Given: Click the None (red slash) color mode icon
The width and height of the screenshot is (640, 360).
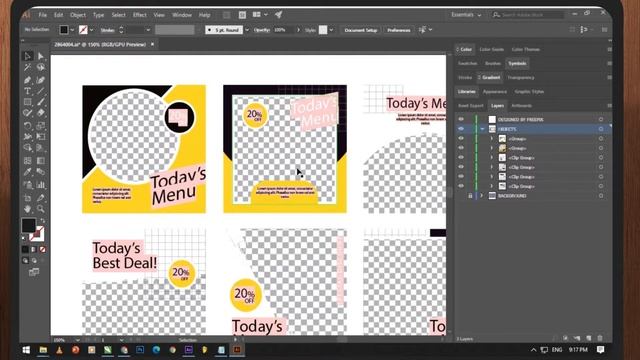Looking at the screenshot, I should (x=42, y=249).
